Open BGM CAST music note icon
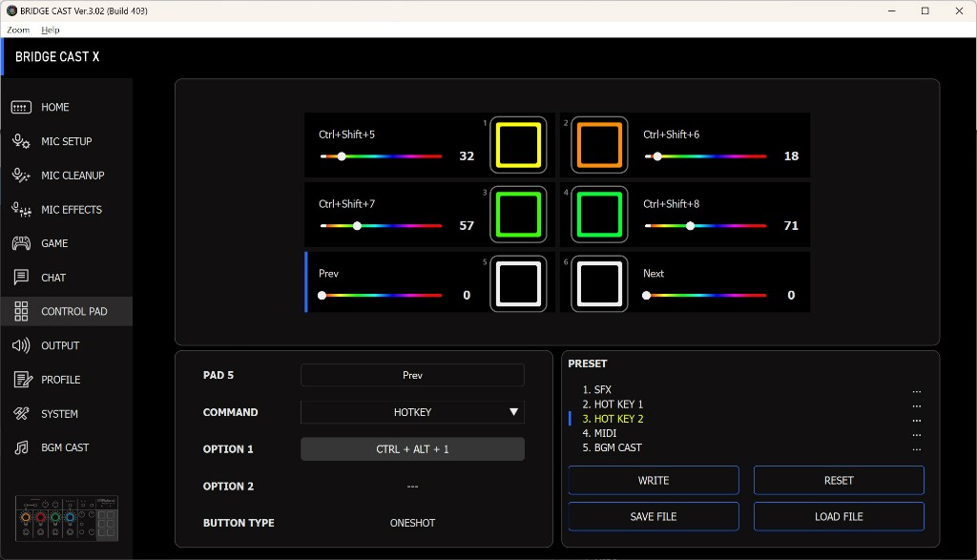Screen dimensions: 977x560 coord(21,447)
